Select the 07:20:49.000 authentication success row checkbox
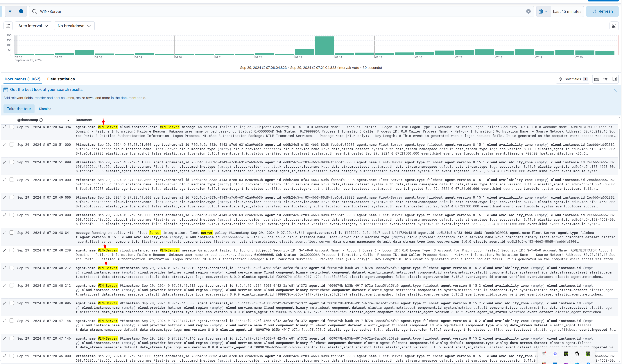622x364 pixels. tap(12, 197)
